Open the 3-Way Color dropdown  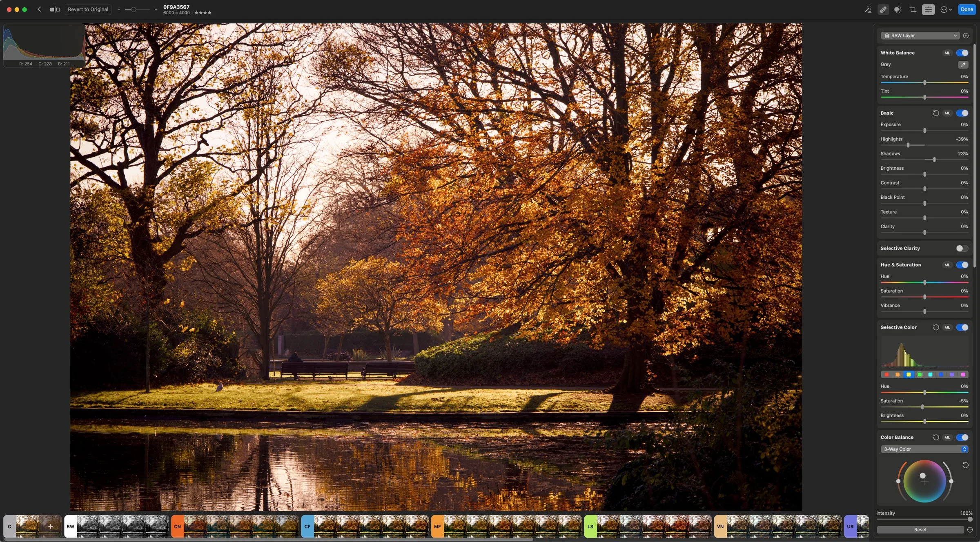[924, 449]
